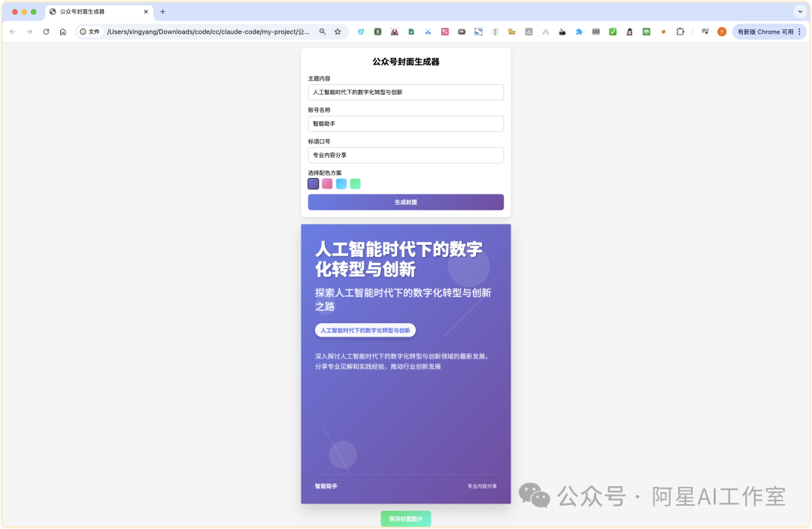Click the file info icon in address bar
Image resolution: width=812 pixels, height=529 pixels.
coord(89,32)
